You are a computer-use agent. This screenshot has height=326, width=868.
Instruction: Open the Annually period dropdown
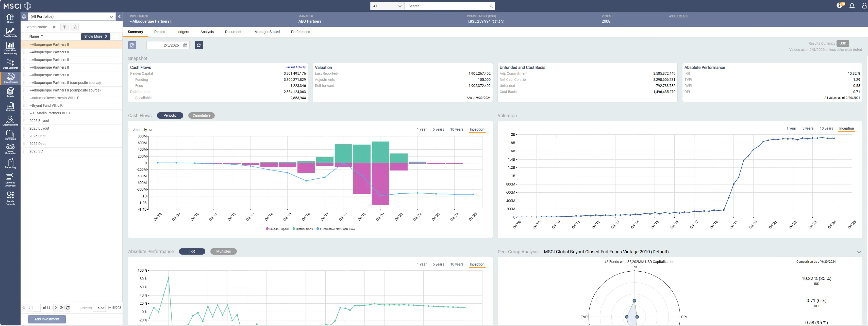[x=143, y=130]
